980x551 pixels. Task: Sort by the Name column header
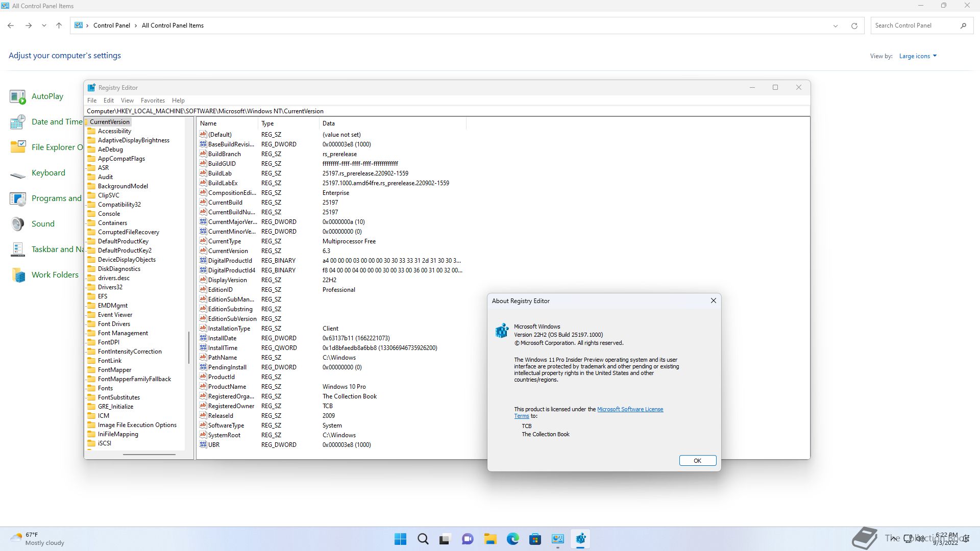pos(227,123)
